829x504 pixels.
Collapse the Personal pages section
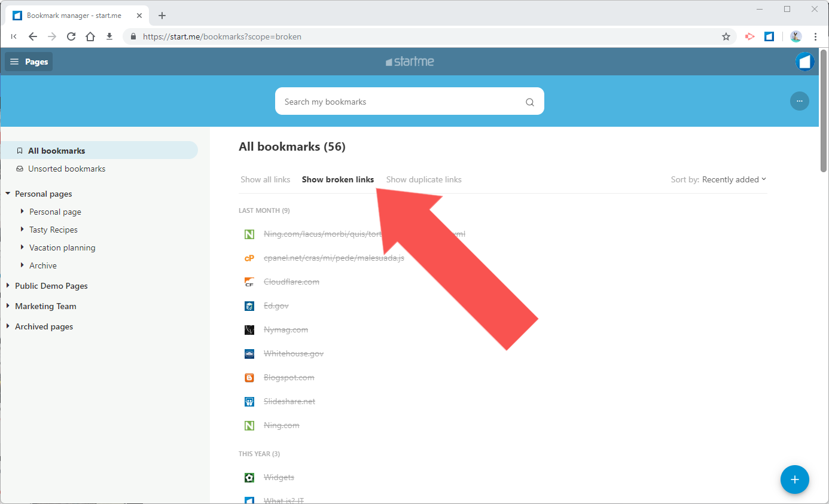coord(8,194)
